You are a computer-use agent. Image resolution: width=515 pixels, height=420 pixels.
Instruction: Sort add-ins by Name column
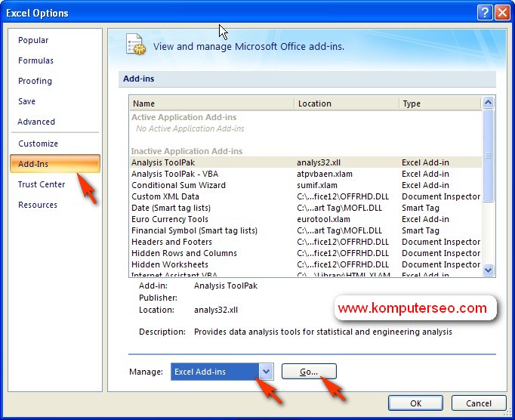tap(212, 103)
